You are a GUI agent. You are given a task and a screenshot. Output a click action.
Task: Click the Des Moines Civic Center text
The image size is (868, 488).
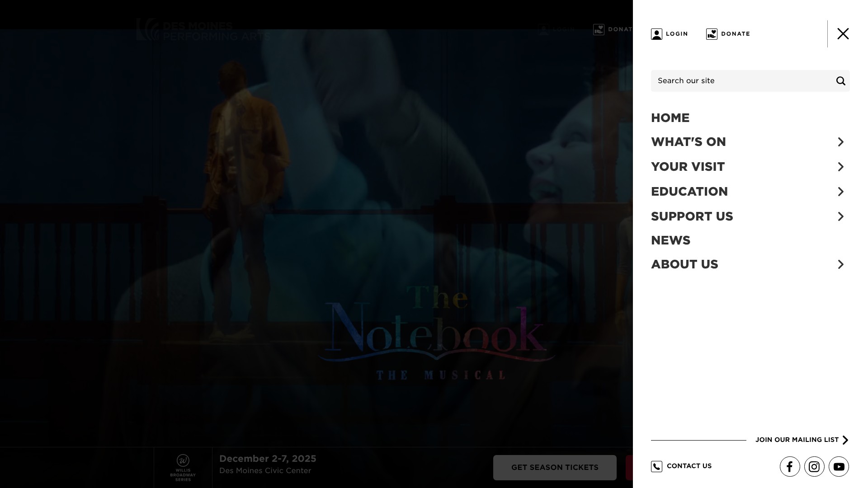click(265, 471)
